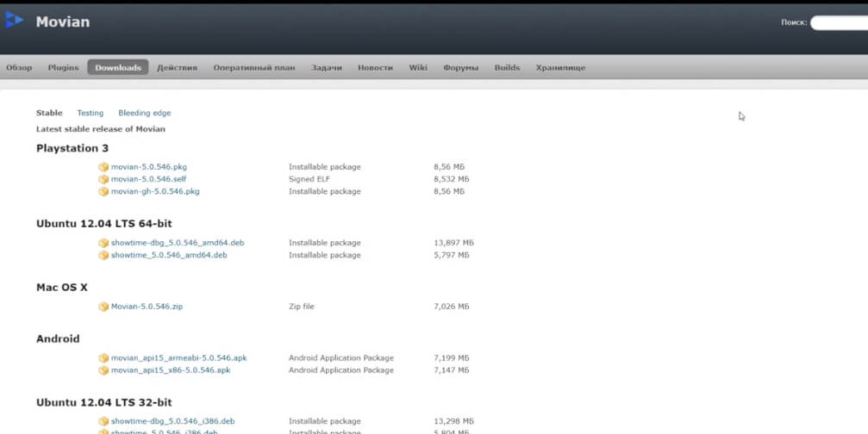This screenshot has height=434, width=868.
Task: Click package icon beside showtime-dbg_5.0.546_amd64.deb
Action: tap(103, 243)
